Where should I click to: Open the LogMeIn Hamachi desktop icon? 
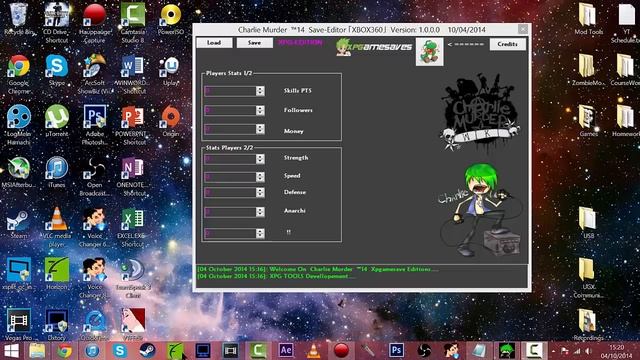pyautogui.click(x=18, y=124)
